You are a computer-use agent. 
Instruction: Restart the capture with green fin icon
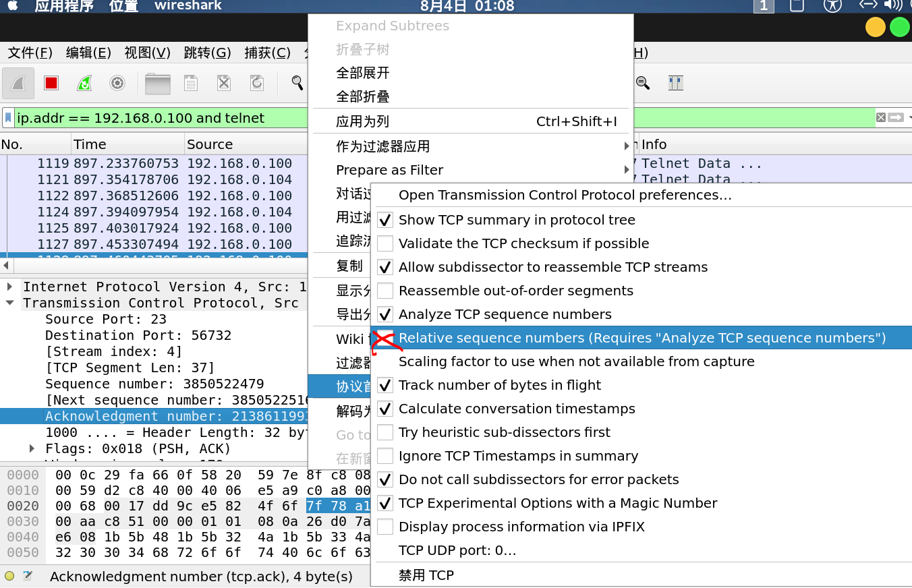[x=84, y=83]
